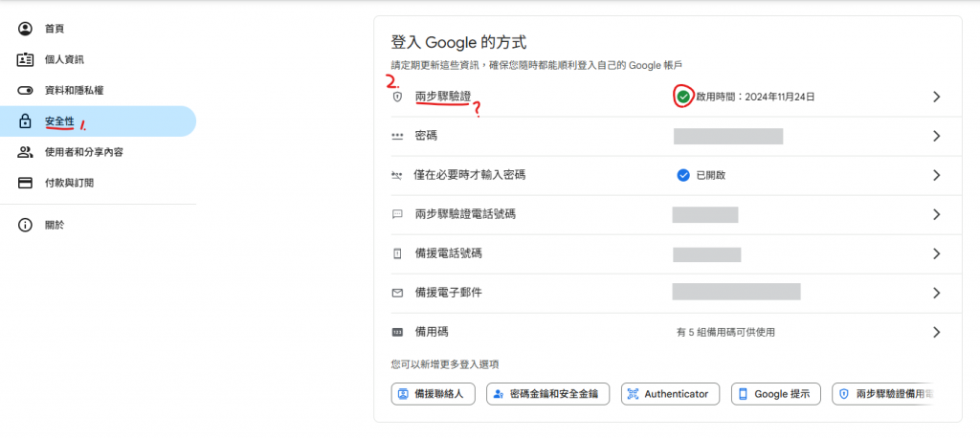This screenshot has width=980, height=438.
Task: Click the passkey icon in 密碼金鑰和安全金鑰 chip
Action: click(498, 394)
